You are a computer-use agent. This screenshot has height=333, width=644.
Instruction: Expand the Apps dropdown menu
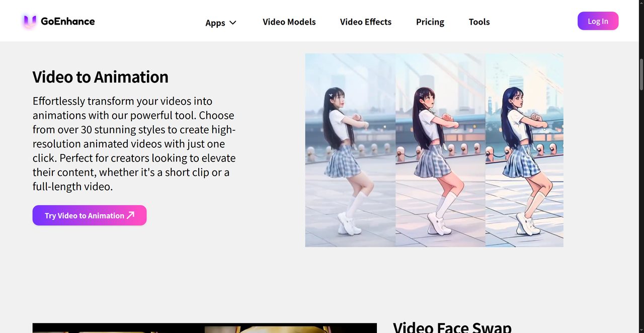[x=221, y=23]
